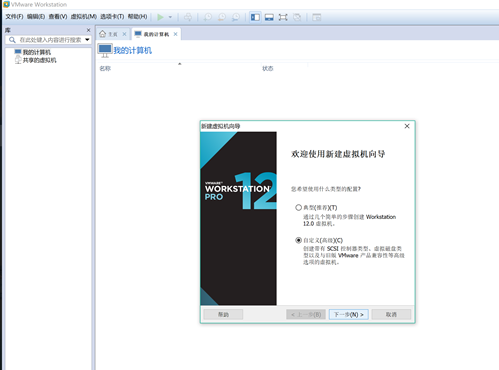Toggle the Show Library view icon

click(x=255, y=17)
